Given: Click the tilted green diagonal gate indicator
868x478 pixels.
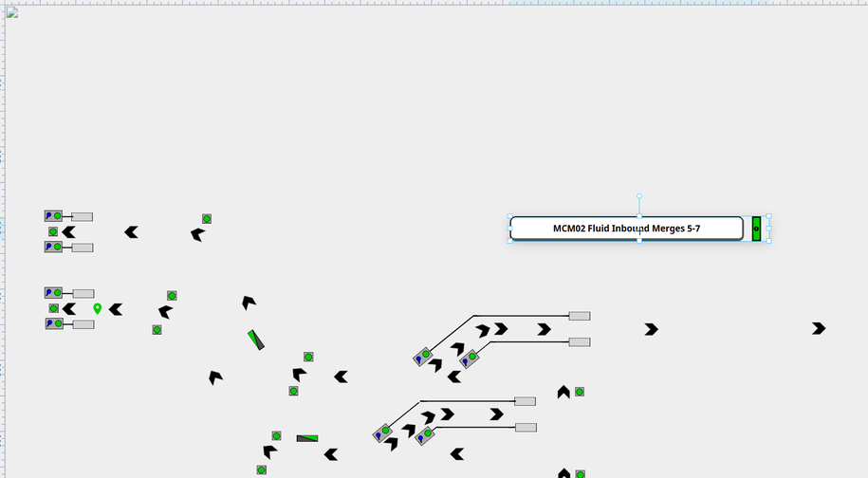Looking at the screenshot, I should coord(255,340).
